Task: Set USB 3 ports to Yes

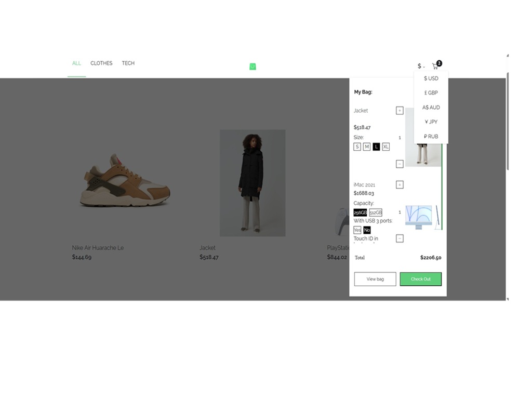Action: point(357,230)
